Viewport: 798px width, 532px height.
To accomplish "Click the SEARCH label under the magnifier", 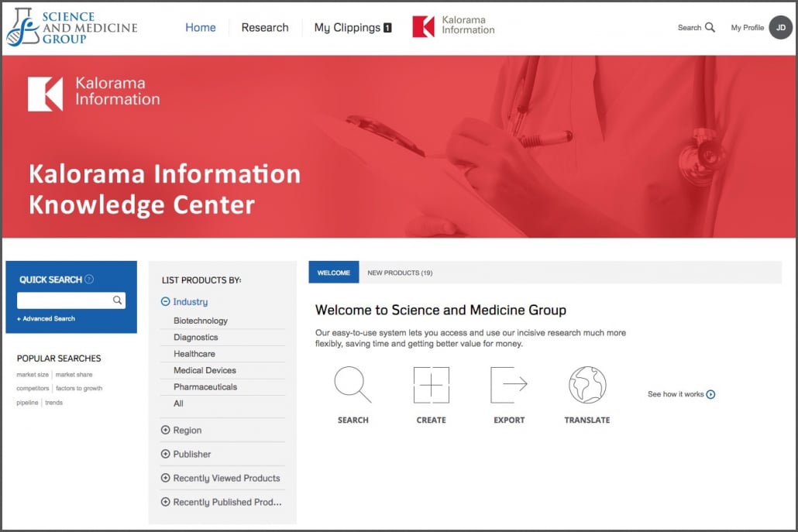I will (353, 420).
